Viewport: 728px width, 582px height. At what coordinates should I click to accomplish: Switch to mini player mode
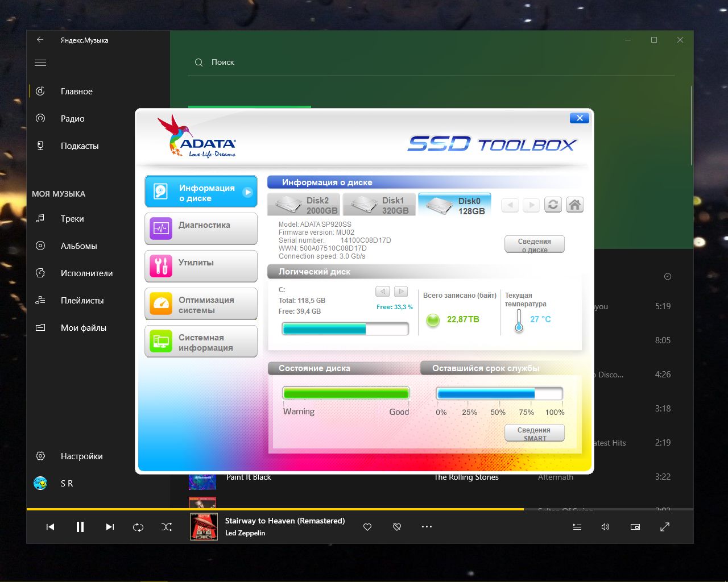pos(635,527)
